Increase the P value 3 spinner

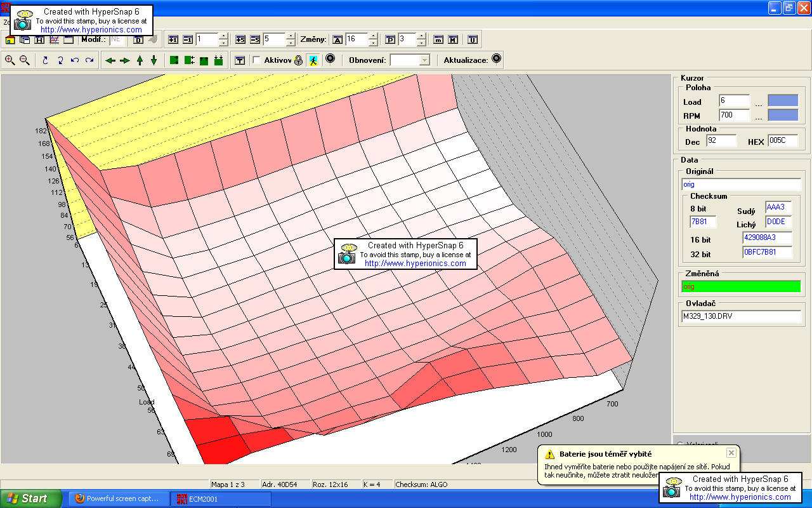(x=421, y=36)
